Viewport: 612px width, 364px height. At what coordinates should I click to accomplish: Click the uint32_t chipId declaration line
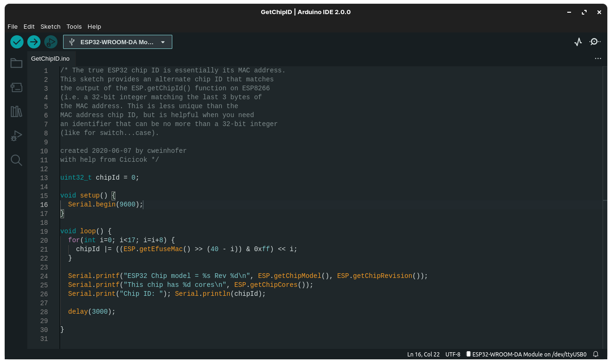pyautogui.click(x=100, y=178)
